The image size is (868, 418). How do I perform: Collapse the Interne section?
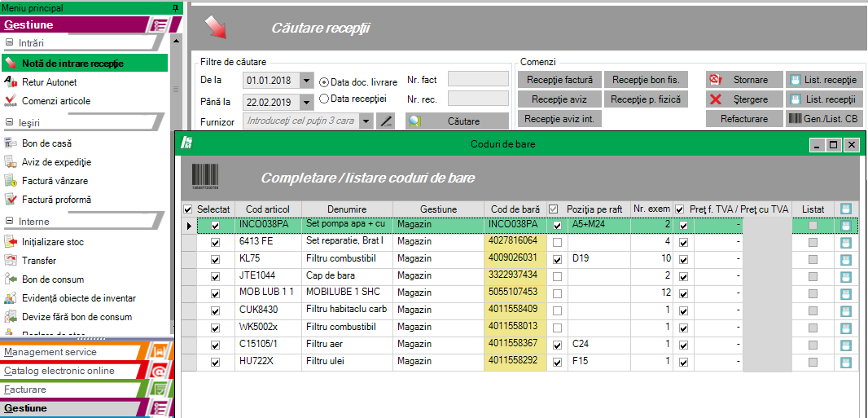(9, 222)
